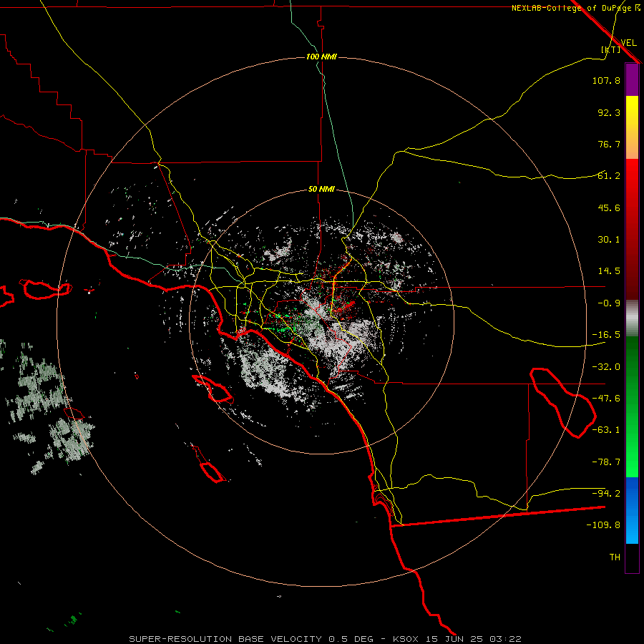
Task: Click the 76.7 legend value
Action: [609, 144]
